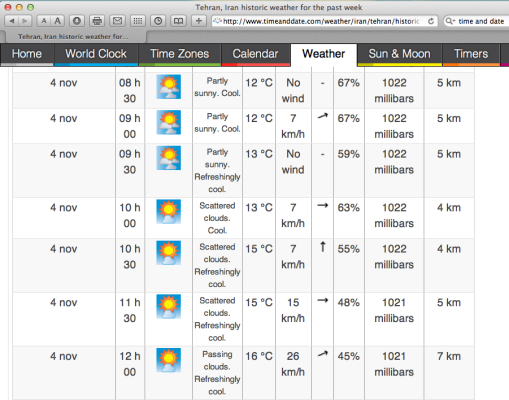Increase text size with large A button
509x400 pixels.
click(x=58, y=21)
